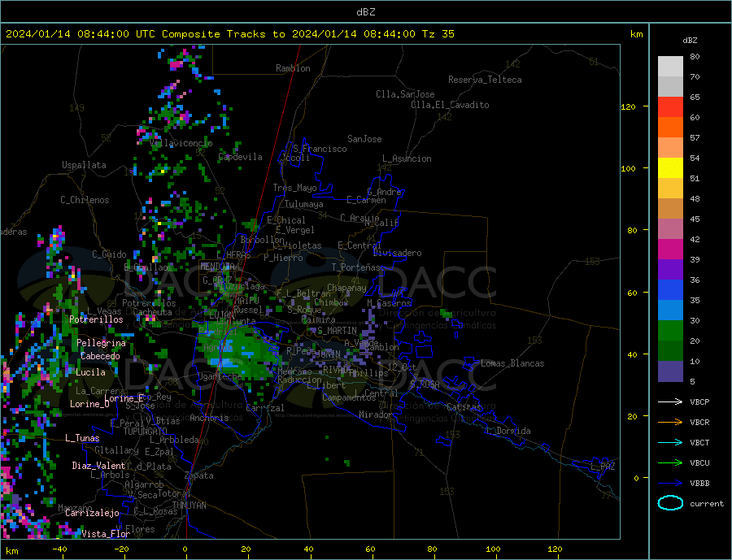Click the cyan ellipse 'current' legend icon
The image size is (732, 560).
click(670, 503)
